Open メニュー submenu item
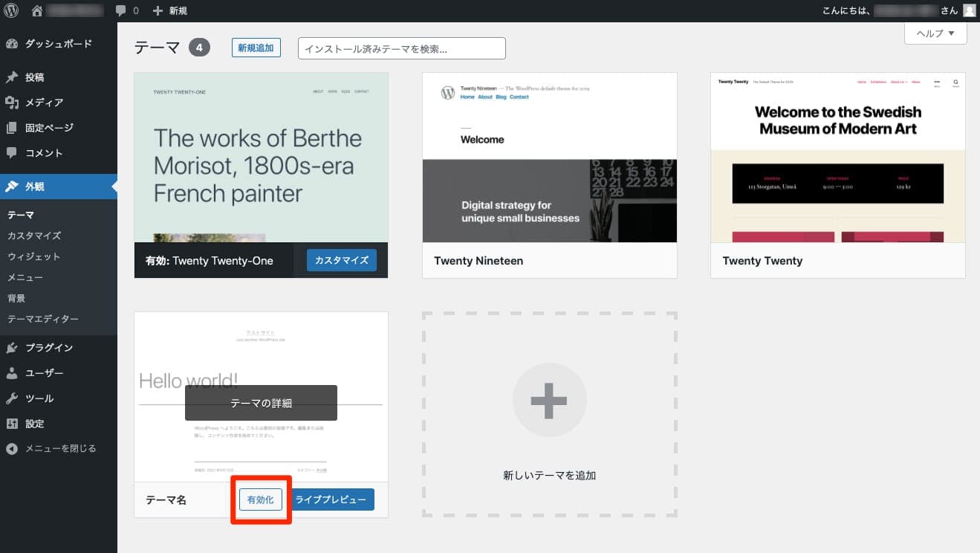The height and width of the screenshot is (553, 980). click(25, 277)
